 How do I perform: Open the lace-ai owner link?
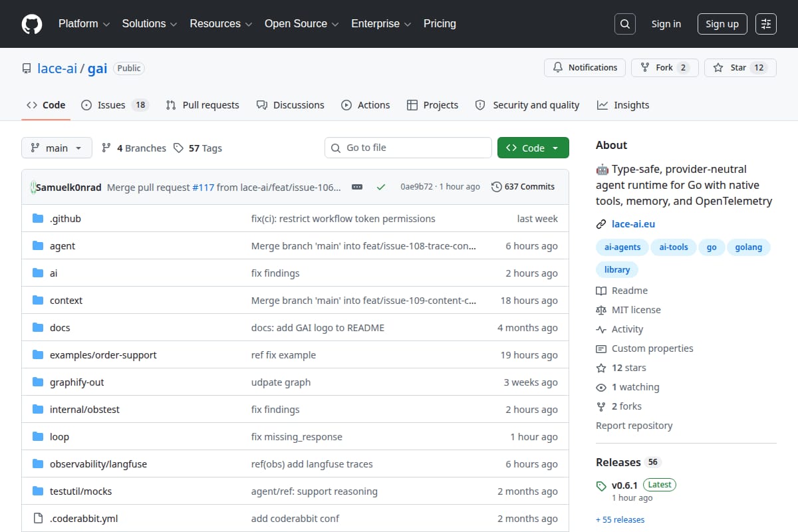(57, 68)
